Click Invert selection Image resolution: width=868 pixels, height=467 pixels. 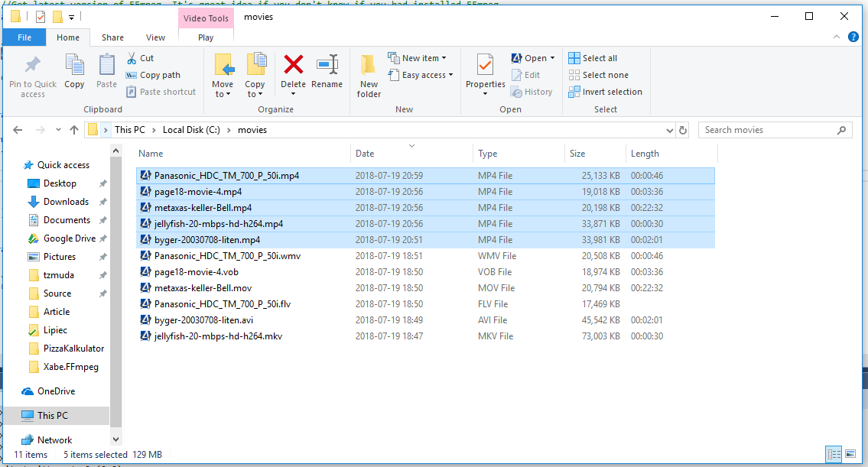click(606, 92)
